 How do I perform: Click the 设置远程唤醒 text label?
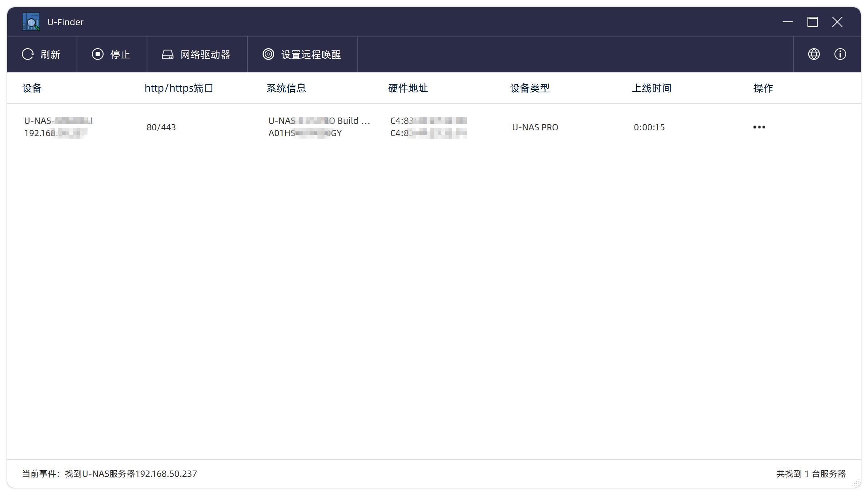(311, 54)
